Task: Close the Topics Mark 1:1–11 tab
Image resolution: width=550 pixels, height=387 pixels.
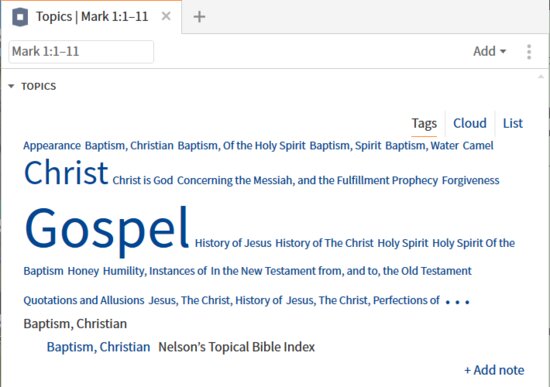Action: [166, 16]
